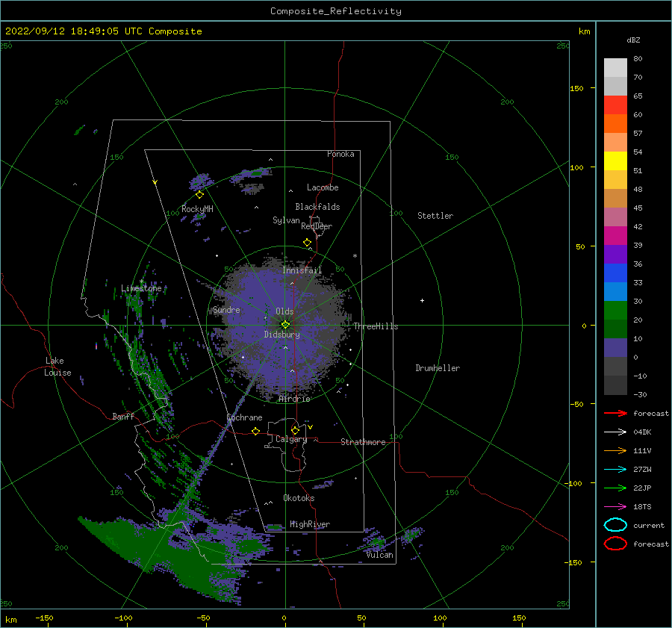Click the yellow diamond marker inside Calgary
Screen dimensions: 672x628
[295, 430]
